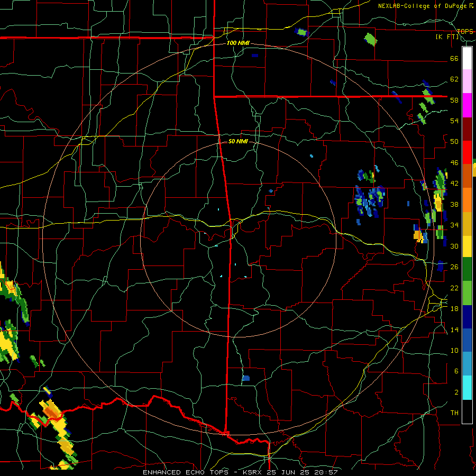Click the 22 legend value
This screenshot has width=476, height=476.
454,288
